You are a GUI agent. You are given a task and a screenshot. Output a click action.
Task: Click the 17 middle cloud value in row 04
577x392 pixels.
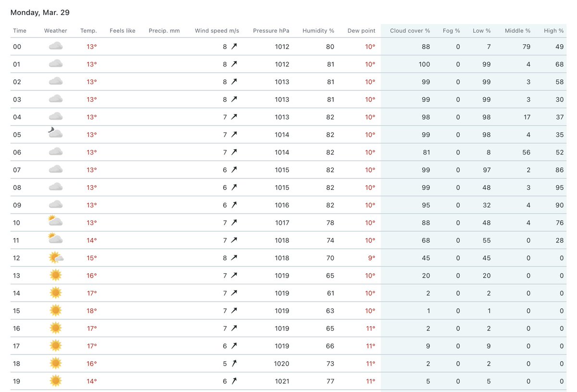point(527,117)
